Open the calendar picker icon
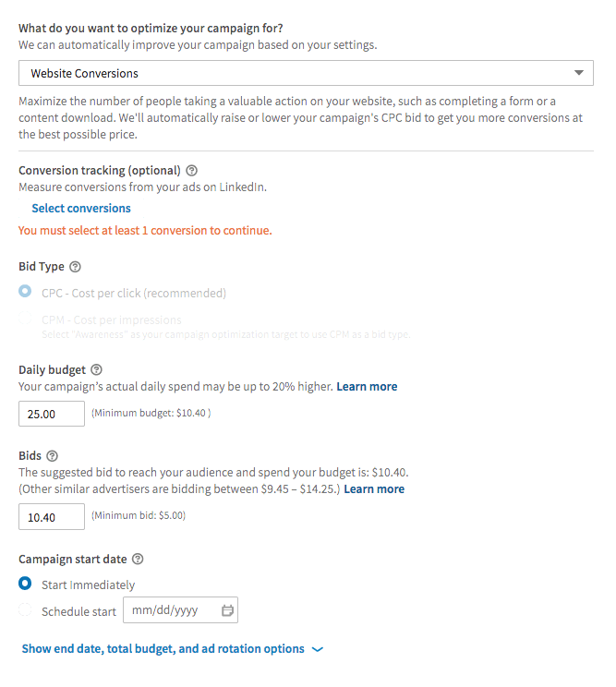The width and height of the screenshot is (616, 687). coord(227,610)
